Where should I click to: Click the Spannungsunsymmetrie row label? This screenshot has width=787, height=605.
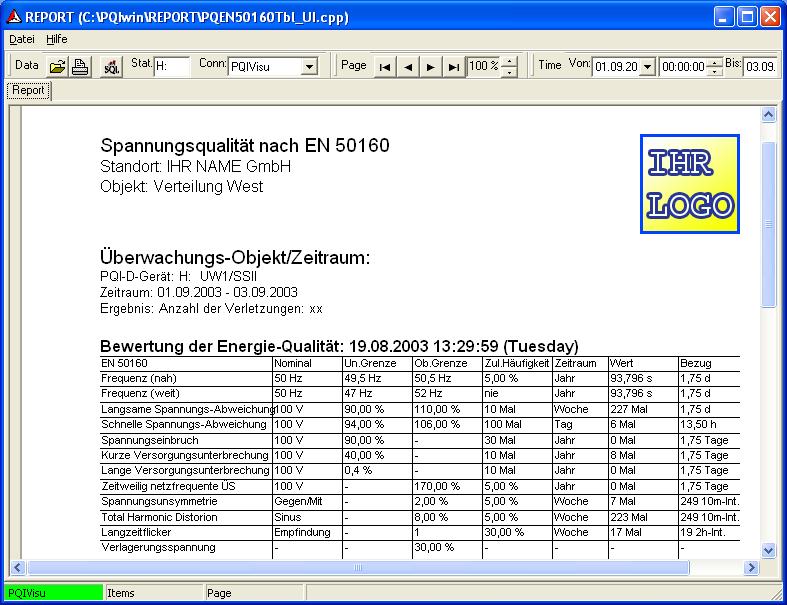pos(159,502)
